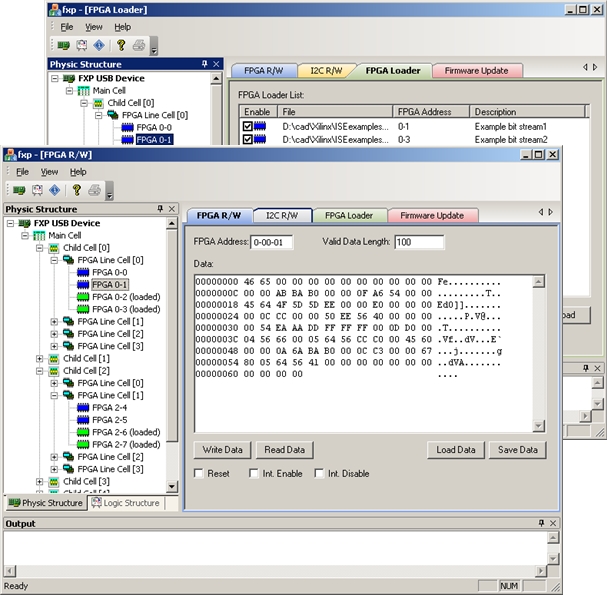Click the Save Data button
607x595 pixels.
pyautogui.click(x=517, y=449)
